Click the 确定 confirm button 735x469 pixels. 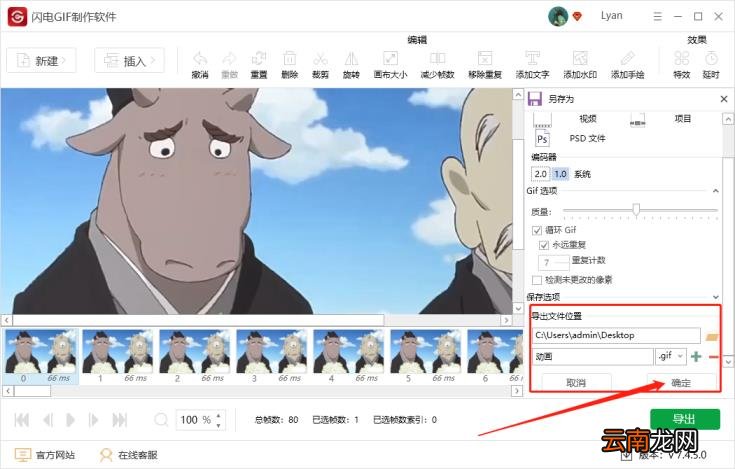tap(681, 382)
